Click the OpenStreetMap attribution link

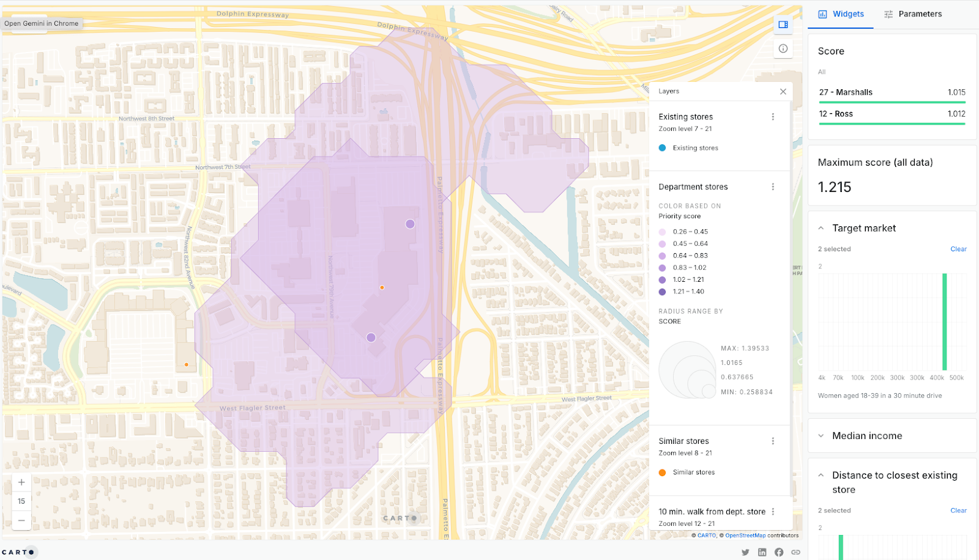(x=745, y=536)
